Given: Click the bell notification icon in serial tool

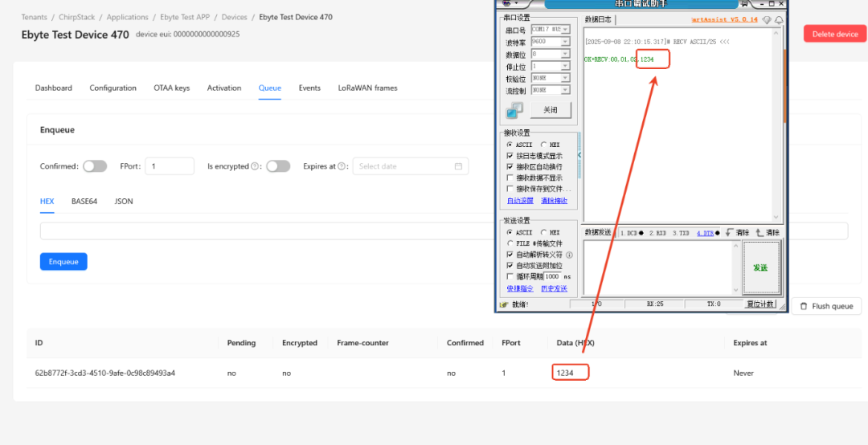Looking at the screenshot, I should 779,20.
